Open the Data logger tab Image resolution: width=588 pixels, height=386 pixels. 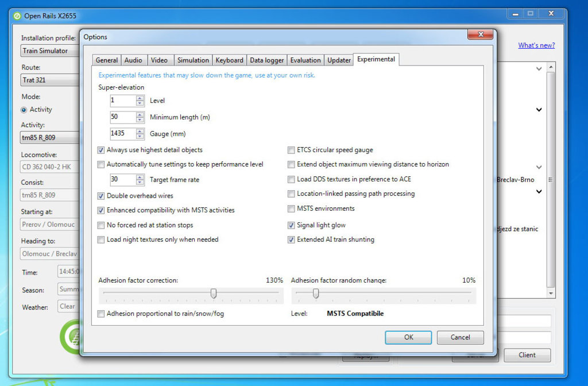[266, 60]
